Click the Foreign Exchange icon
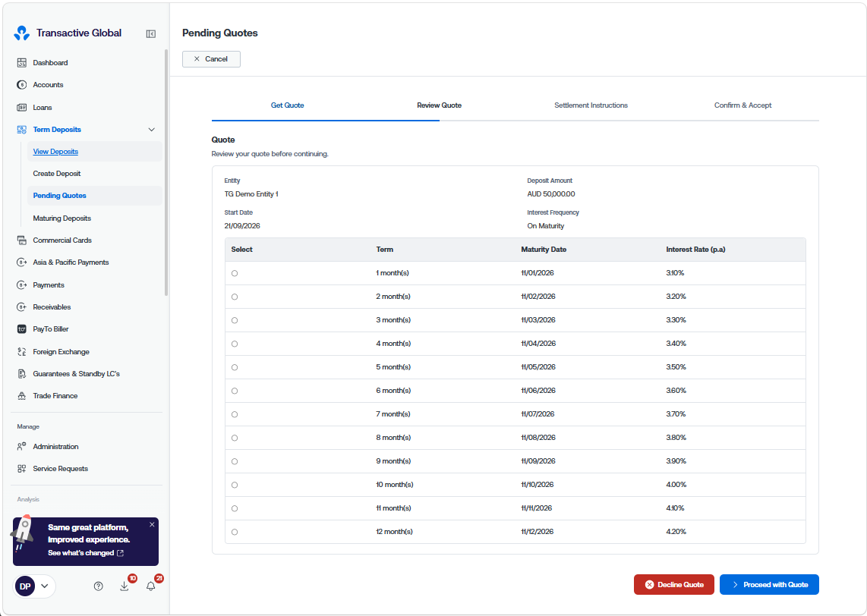This screenshot has height=616, width=867. click(21, 352)
